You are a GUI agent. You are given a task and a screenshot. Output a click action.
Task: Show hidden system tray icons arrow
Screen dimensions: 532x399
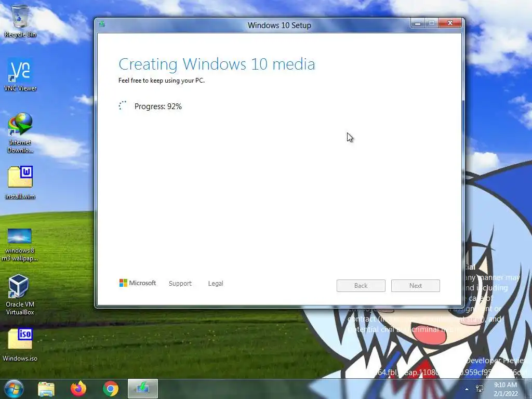(x=467, y=389)
